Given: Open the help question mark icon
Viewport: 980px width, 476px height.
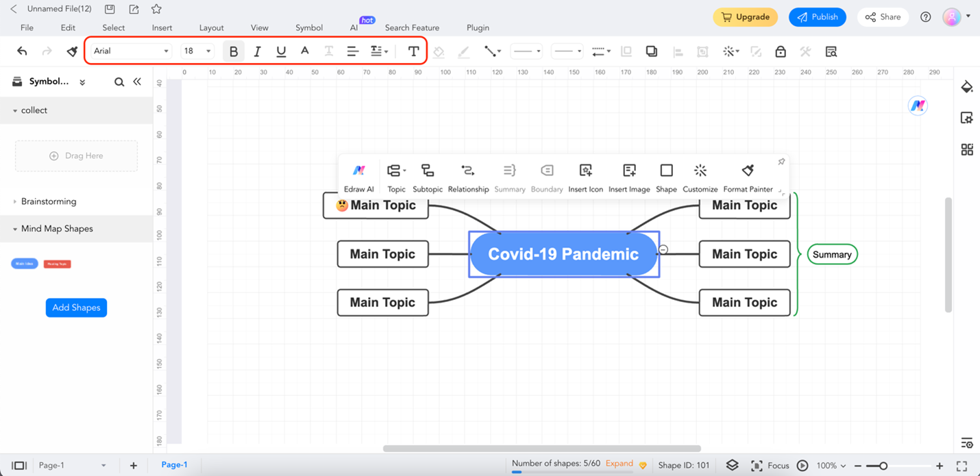Looking at the screenshot, I should pos(926,17).
